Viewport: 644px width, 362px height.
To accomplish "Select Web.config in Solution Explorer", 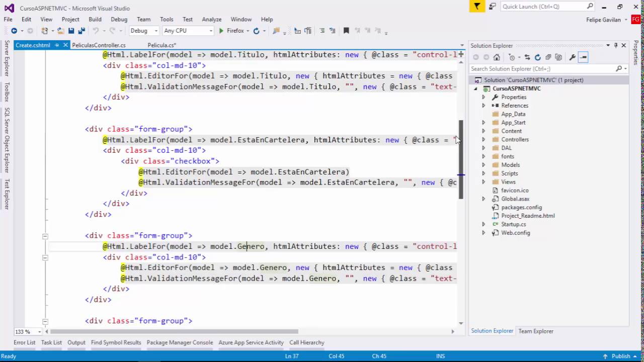I will click(515, 233).
